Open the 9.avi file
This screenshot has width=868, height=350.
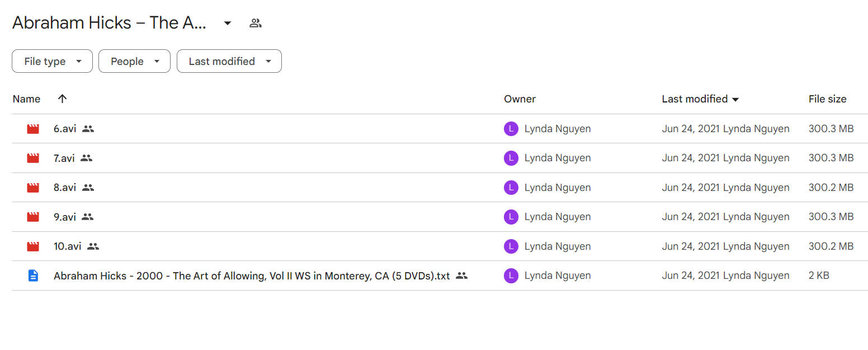65,217
